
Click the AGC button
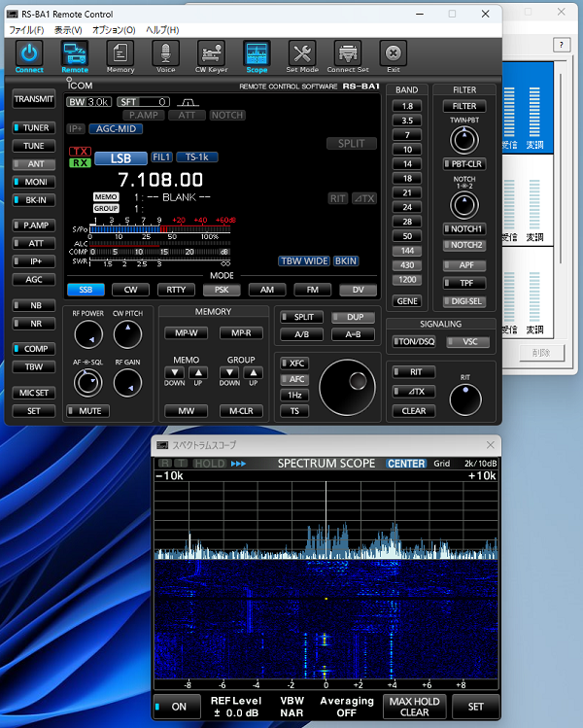click(x=33, y=280)
